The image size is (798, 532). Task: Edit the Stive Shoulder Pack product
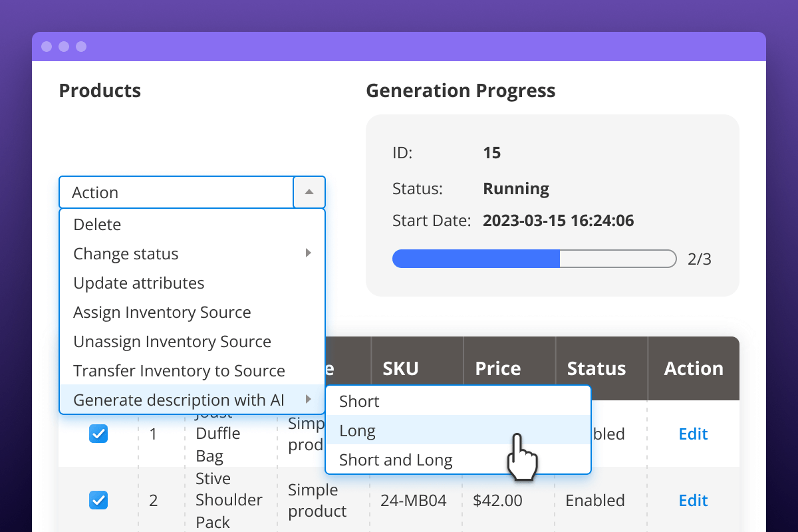tap(693, 500)
